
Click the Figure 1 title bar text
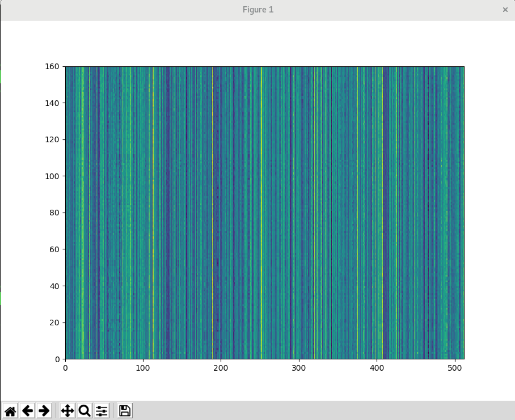(x=257, y=10)
